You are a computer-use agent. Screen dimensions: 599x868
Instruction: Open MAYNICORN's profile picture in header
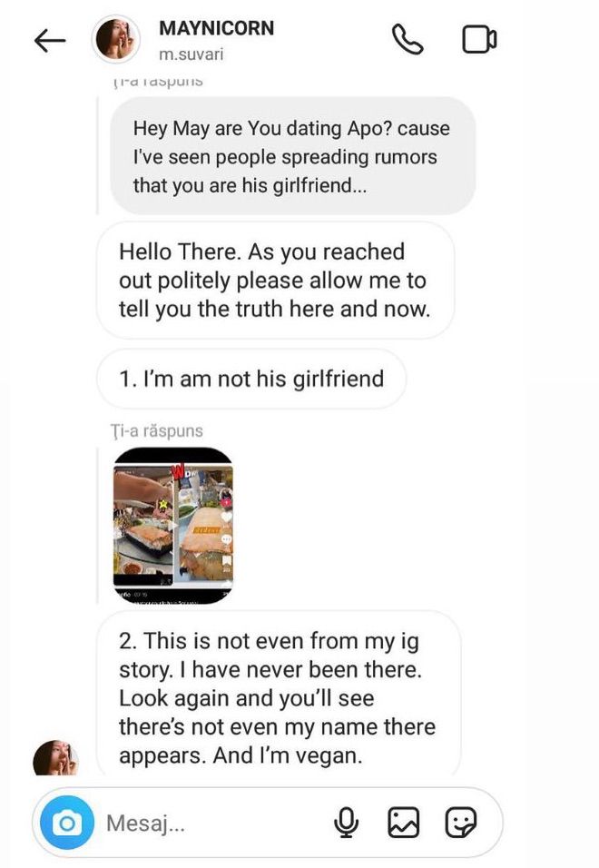(115, 39)
